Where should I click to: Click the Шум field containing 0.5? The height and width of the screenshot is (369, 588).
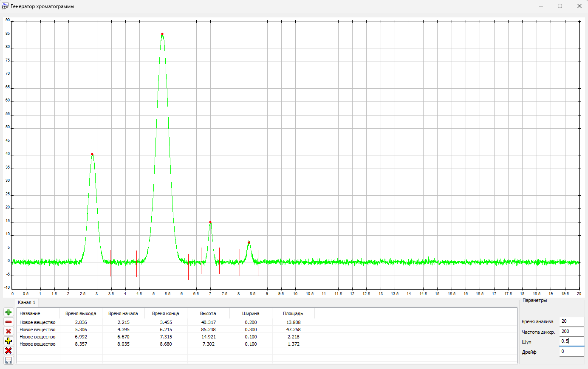(x=571, y=341)
